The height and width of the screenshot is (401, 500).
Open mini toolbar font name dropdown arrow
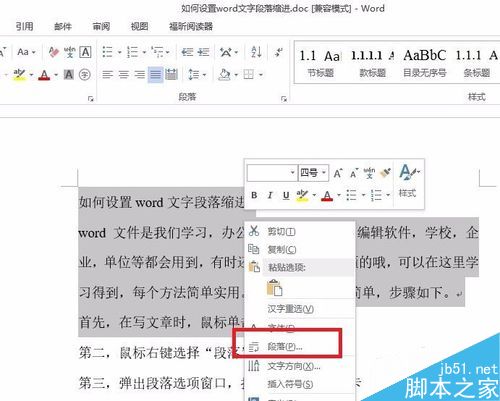pos(292,173)
